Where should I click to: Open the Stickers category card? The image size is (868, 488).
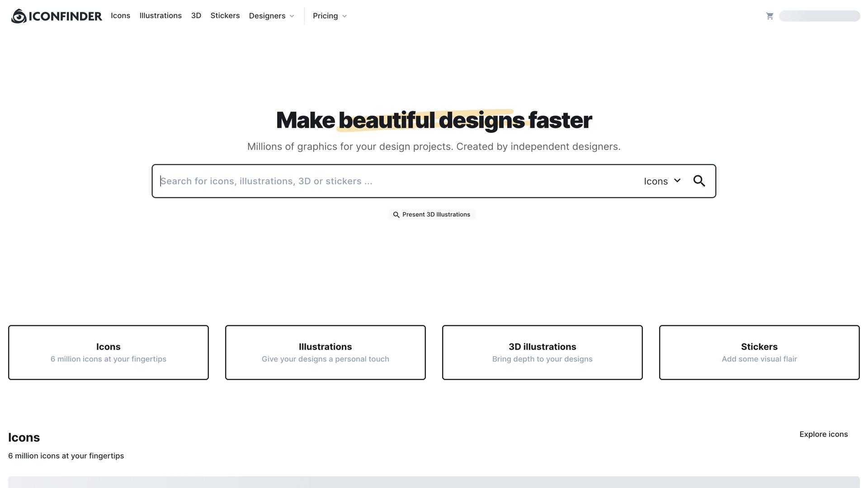point(759,352)
